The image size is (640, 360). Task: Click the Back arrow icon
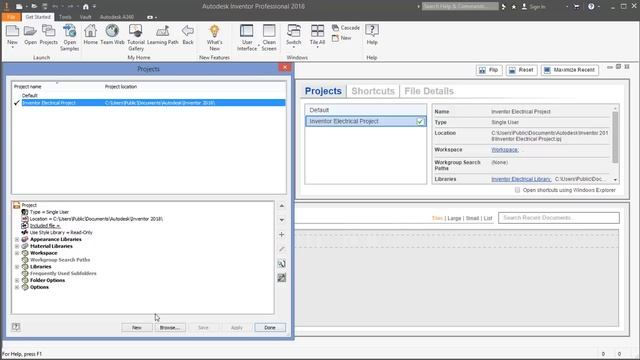[188, 31]
